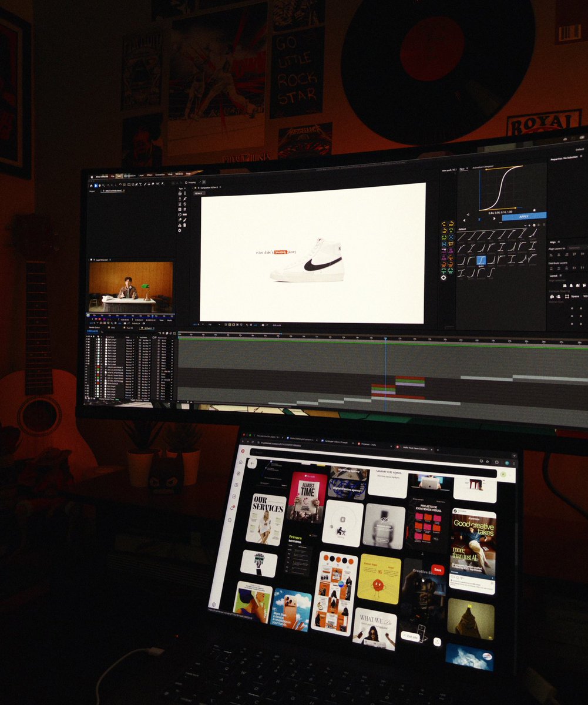The height and width of the screenshot is (705, 588).
Task: Open the Edit menu in After Effects
Action: pos(120,176)
